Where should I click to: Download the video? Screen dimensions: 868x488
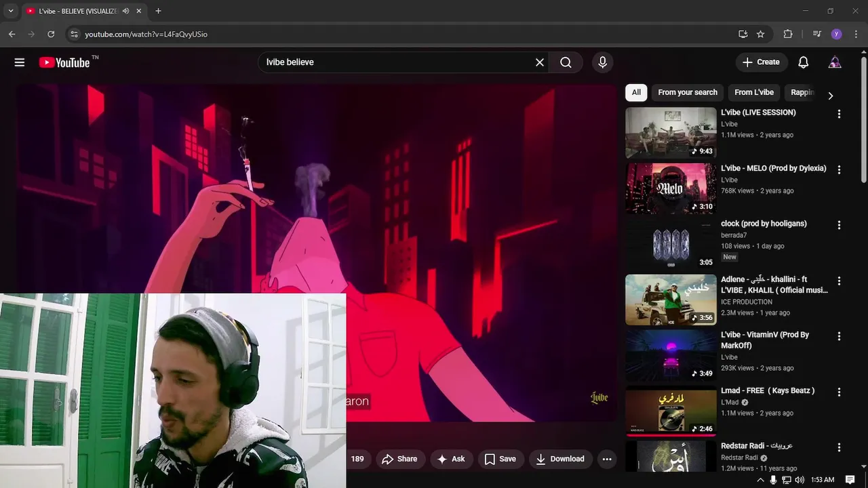point(560,459)
